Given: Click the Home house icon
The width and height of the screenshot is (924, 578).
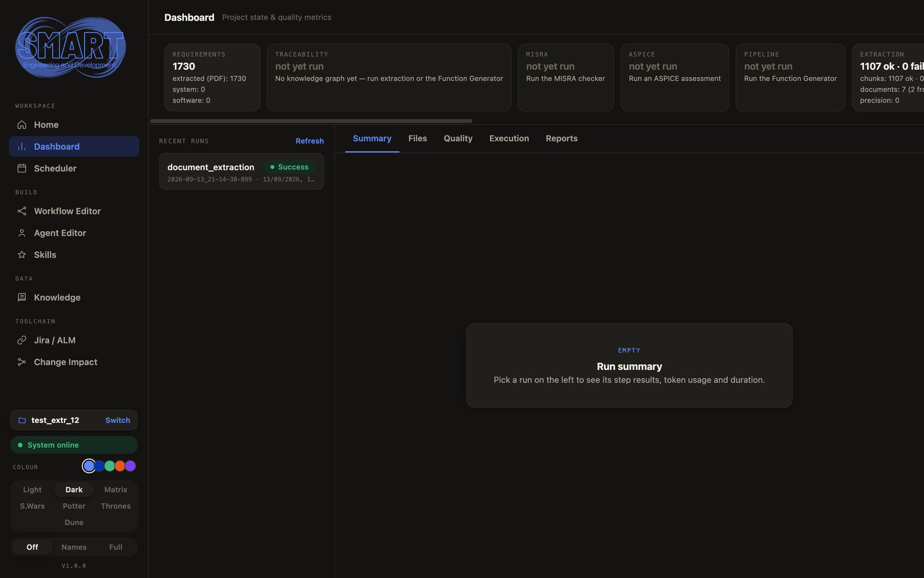Looking at the screenshot, I should (x=22, y=125).
